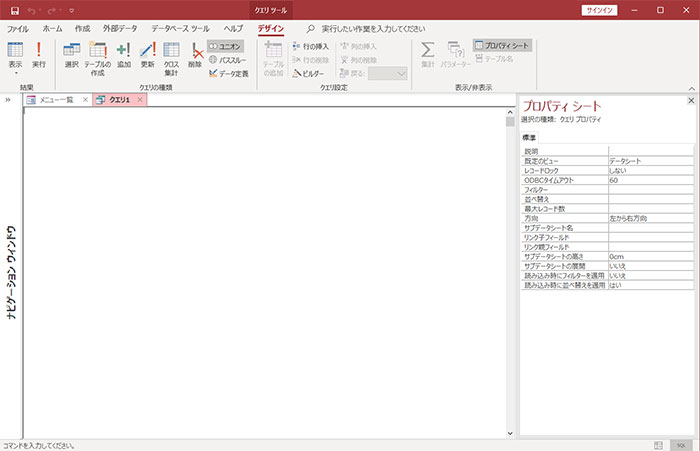Expand the ナビゲーション ウィンドウ with the chevron

coord(8,100)
